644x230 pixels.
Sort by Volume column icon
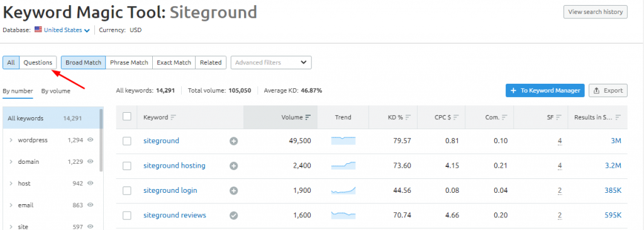[x=308, y=117]
